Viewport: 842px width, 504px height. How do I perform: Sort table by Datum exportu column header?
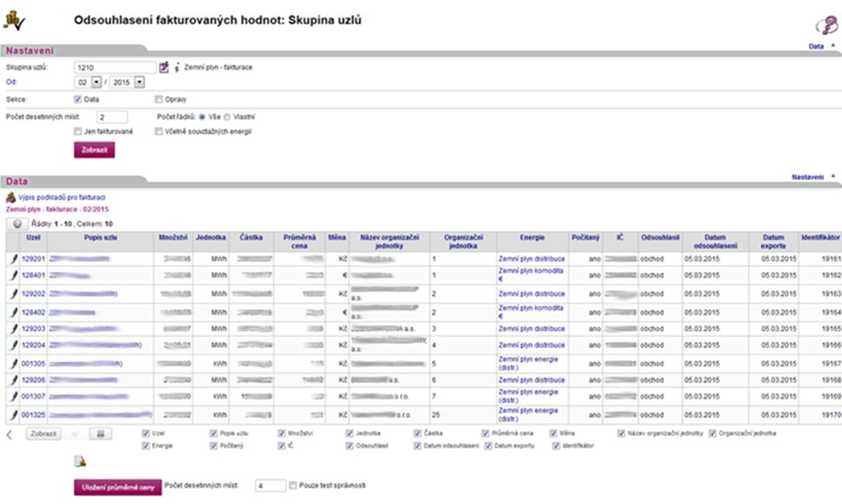click(774, 242)
